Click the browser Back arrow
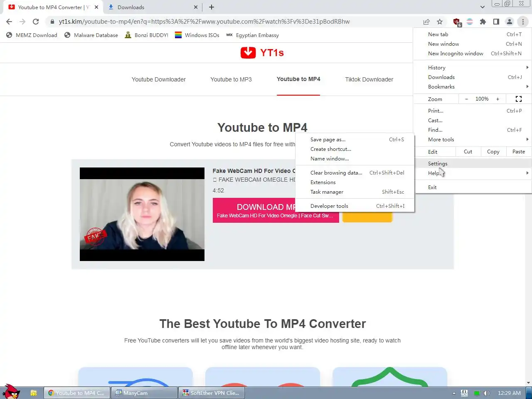This screenshot has height=399, width=532. [x=9, y=22]
